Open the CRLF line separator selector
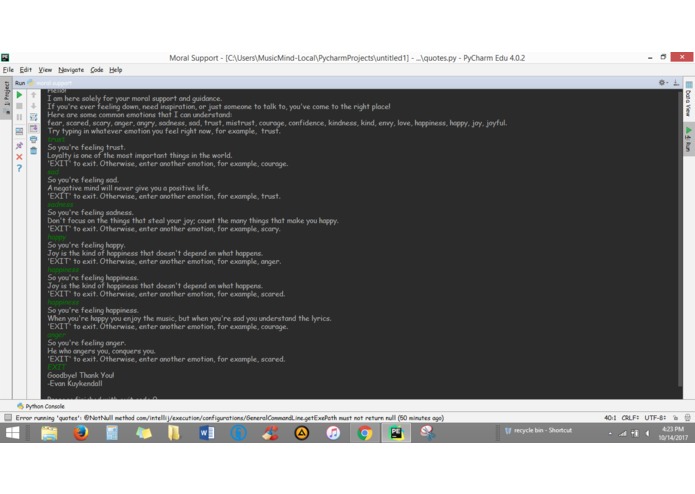Screen dimensions: 695x494 pyautogui.click(x=630, y=417)
